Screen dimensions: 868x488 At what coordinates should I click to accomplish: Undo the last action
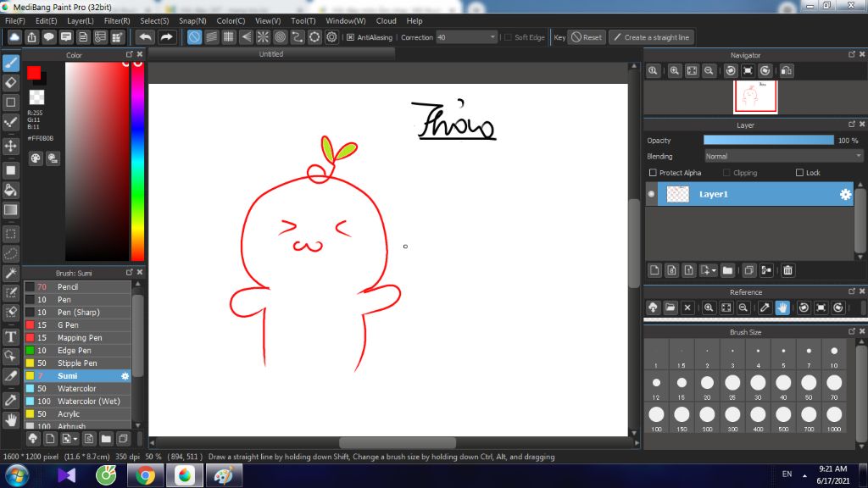point(145,37)
